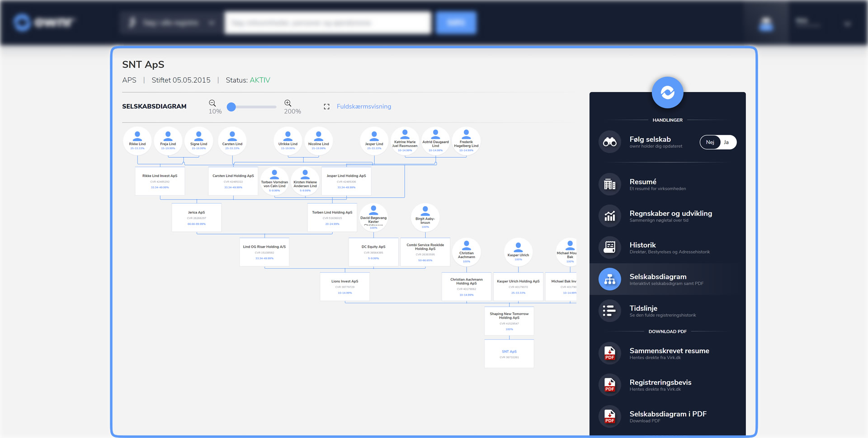Image resolution: width=868 pixels, height=438 pixels.
Task: Select the Torben Vorndran von Cøln Lind node
Action: tap(274, 181)
